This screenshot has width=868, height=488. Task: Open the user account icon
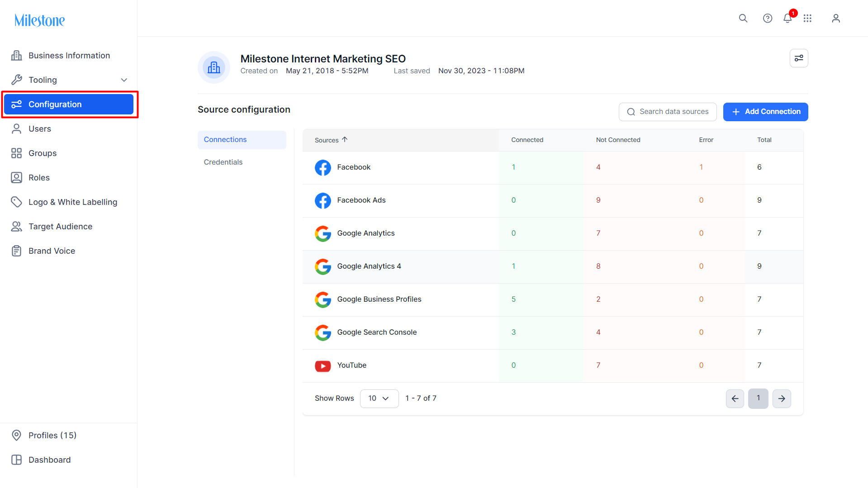point(836,18)
